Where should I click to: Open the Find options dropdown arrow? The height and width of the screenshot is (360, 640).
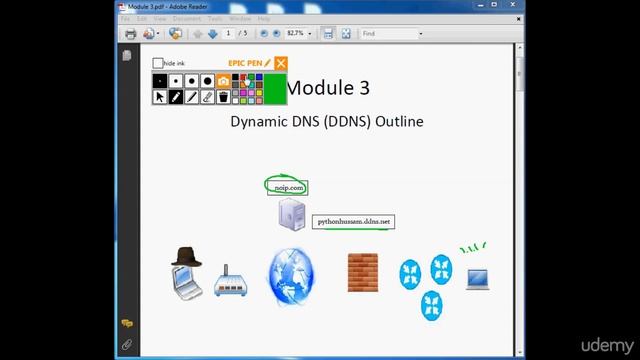pos(421,34)
